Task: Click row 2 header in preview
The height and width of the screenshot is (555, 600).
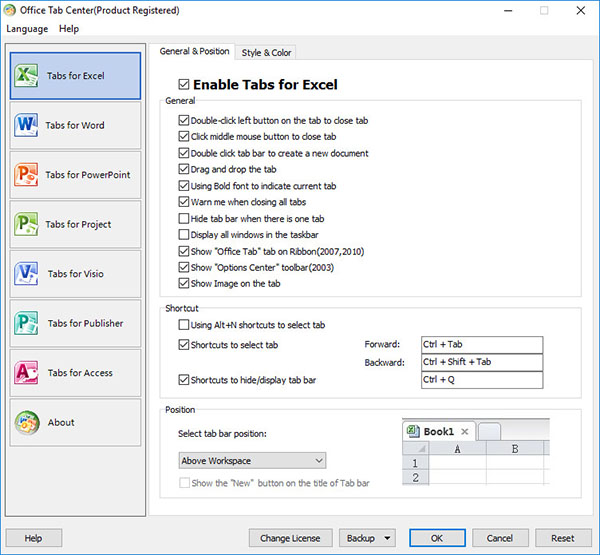Action: click(415, 478)
